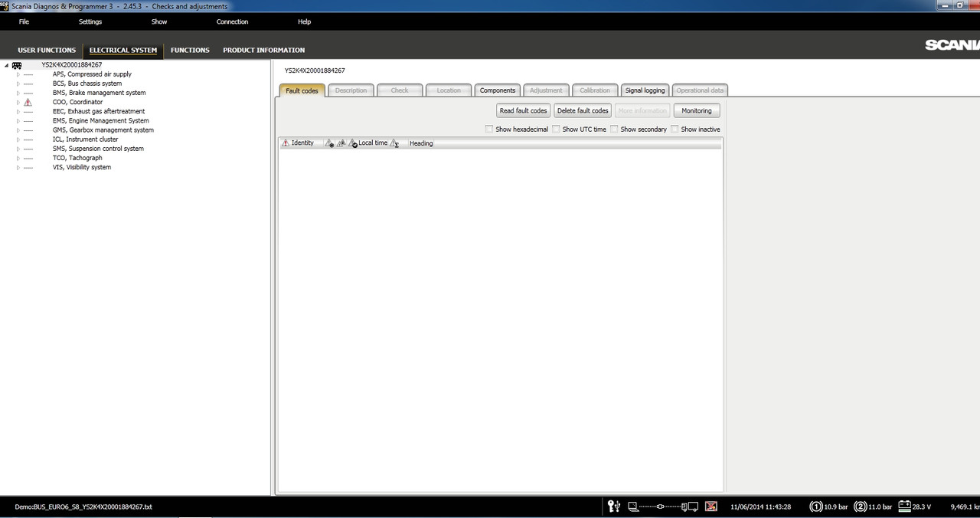Click the demo file name in status bar
980x518 pixels.
click(83, 507)
